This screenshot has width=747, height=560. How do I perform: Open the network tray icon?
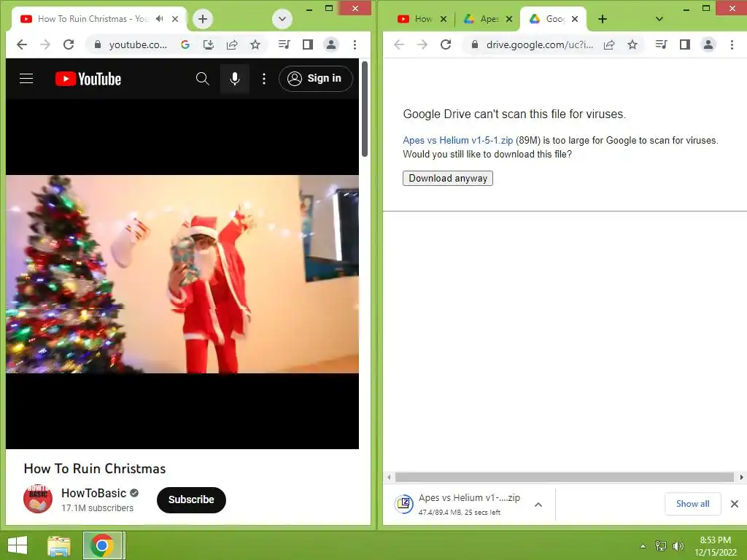(x=660, y=546)
